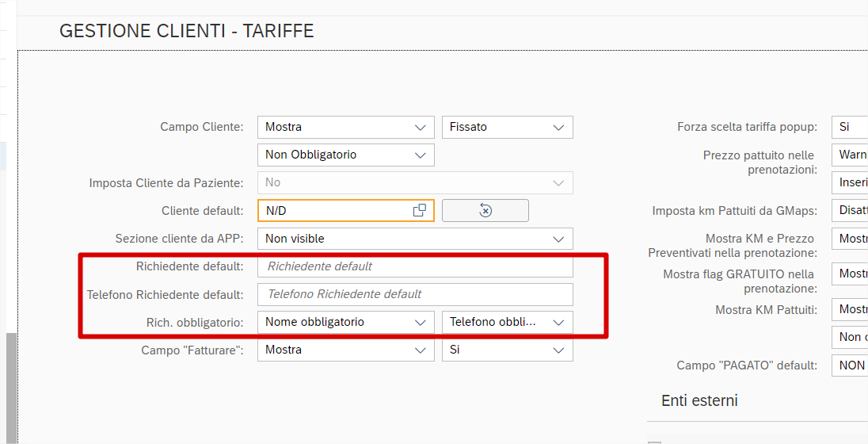Open Campo "Fatturare" Mostra dropdown
The image size is (868, 444).
(345, 350)
